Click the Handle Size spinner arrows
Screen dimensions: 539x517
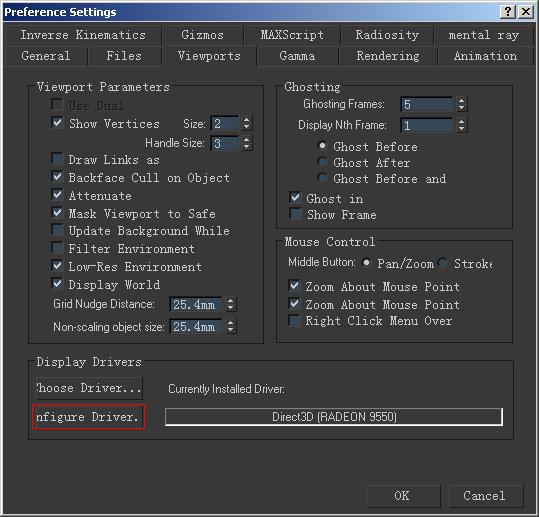click(x=246, y=143)
